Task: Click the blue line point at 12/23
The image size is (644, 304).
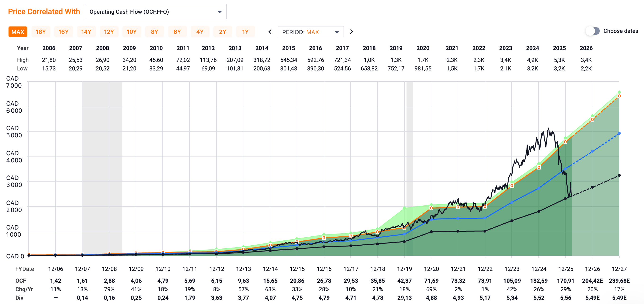Action: coord(512,202)
